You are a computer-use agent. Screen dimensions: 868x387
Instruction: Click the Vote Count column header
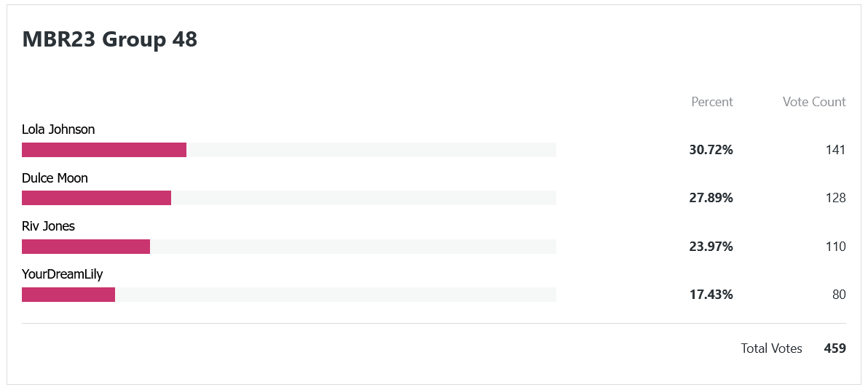point(814,102)
